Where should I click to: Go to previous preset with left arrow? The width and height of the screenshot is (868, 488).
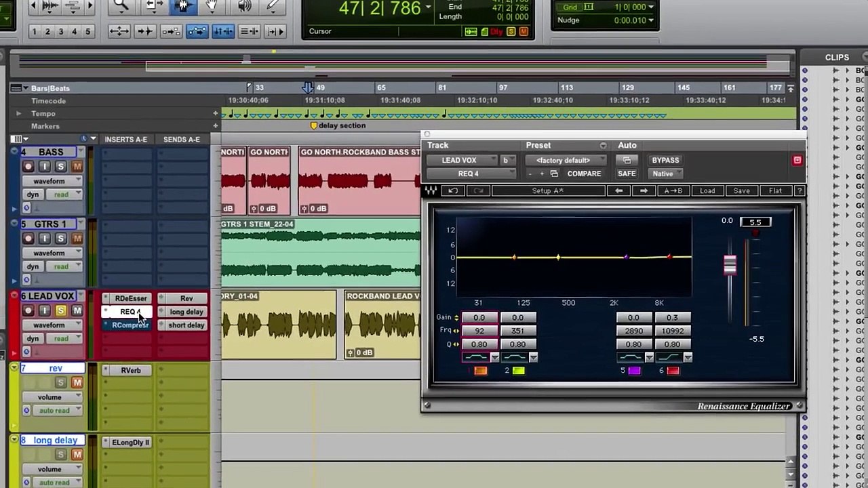[618, 191]
